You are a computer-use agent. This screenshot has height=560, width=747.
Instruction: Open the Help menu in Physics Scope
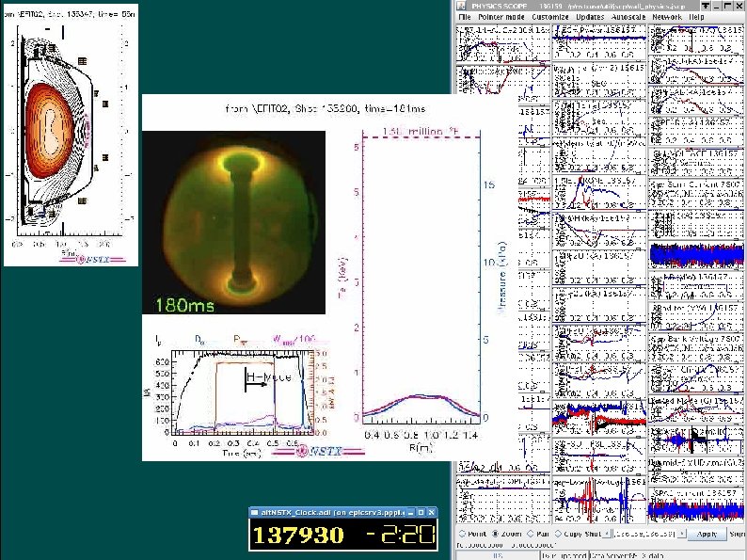pos(696,17)
